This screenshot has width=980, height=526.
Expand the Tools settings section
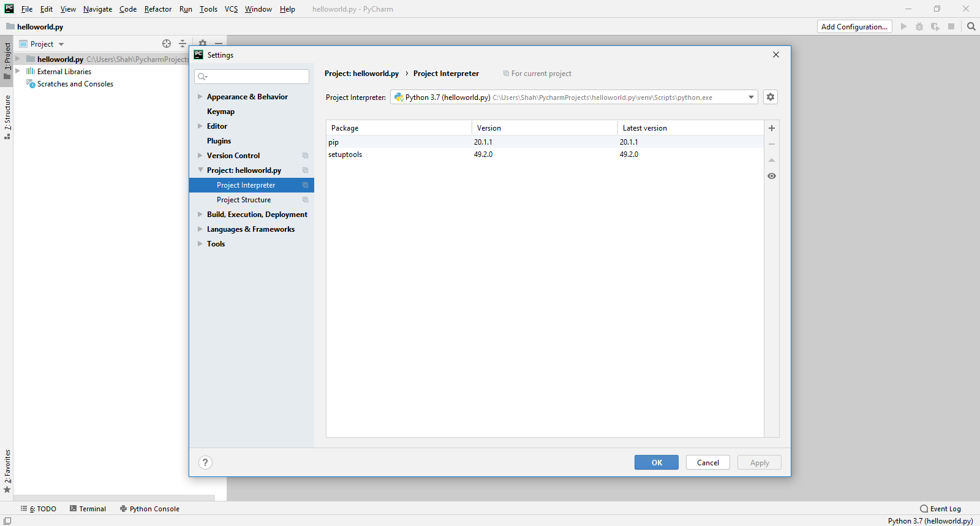pyautogui.click(x=200, y=244)
